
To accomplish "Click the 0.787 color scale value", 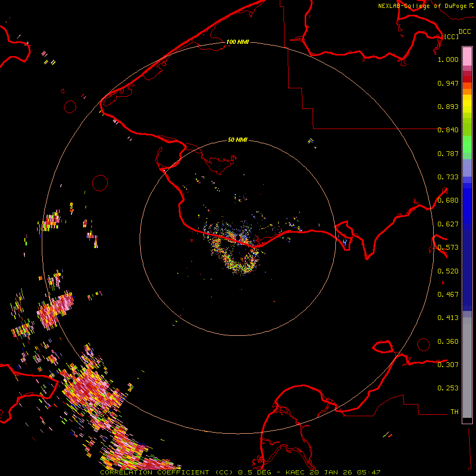I will (x=448, y=153).
